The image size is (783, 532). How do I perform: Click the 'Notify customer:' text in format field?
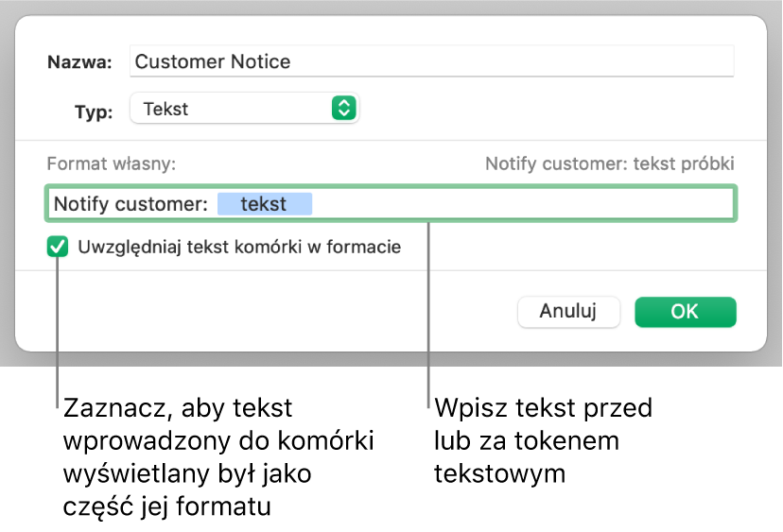[x=130, y=203]
